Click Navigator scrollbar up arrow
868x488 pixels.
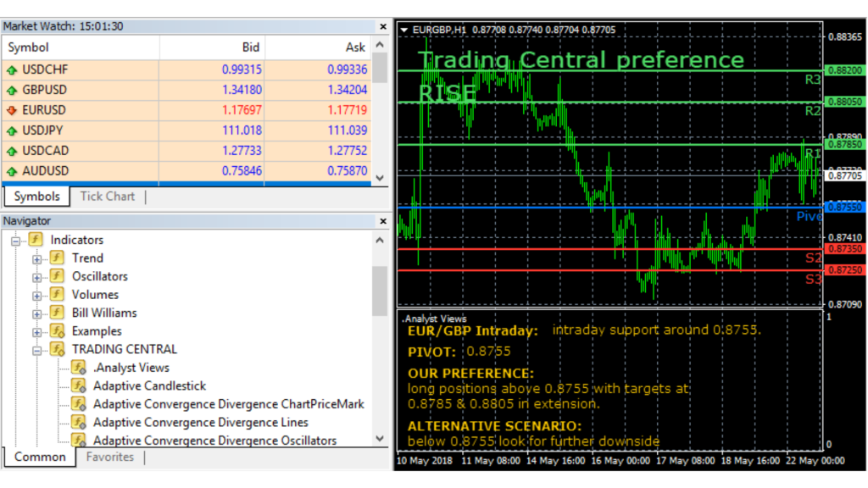pos(380,240)
